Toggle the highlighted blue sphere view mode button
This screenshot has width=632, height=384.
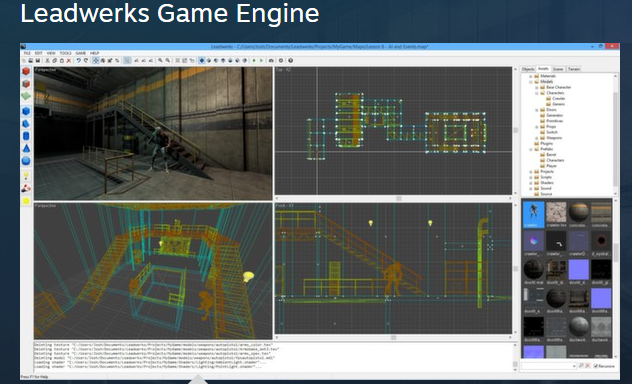tap(202, 60)
